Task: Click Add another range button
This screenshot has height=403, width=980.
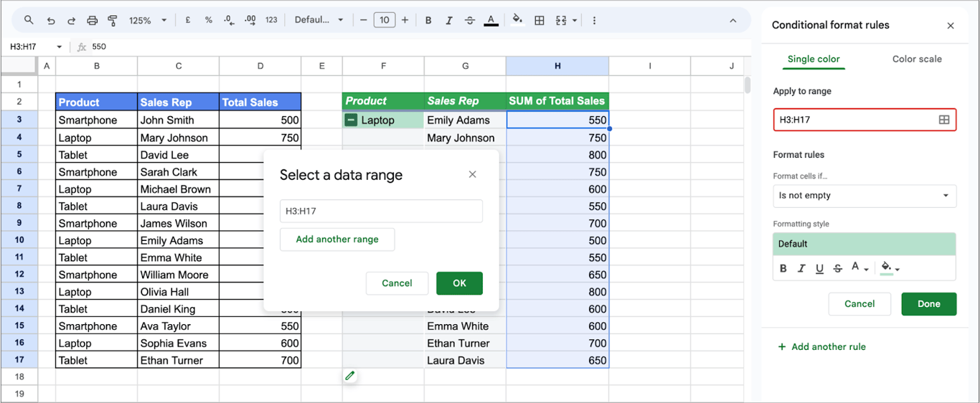Action: [x=337, y=240]
